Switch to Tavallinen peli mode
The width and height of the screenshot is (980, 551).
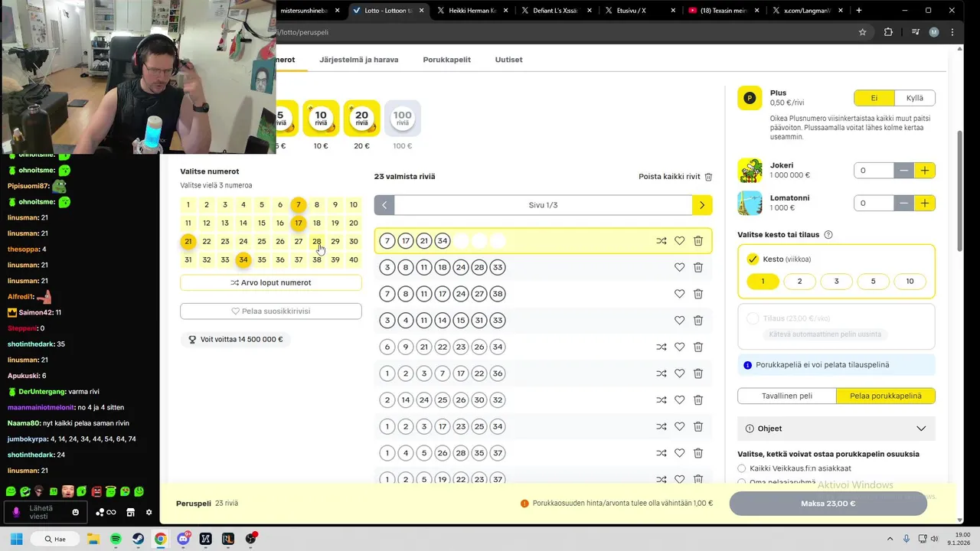787,396
